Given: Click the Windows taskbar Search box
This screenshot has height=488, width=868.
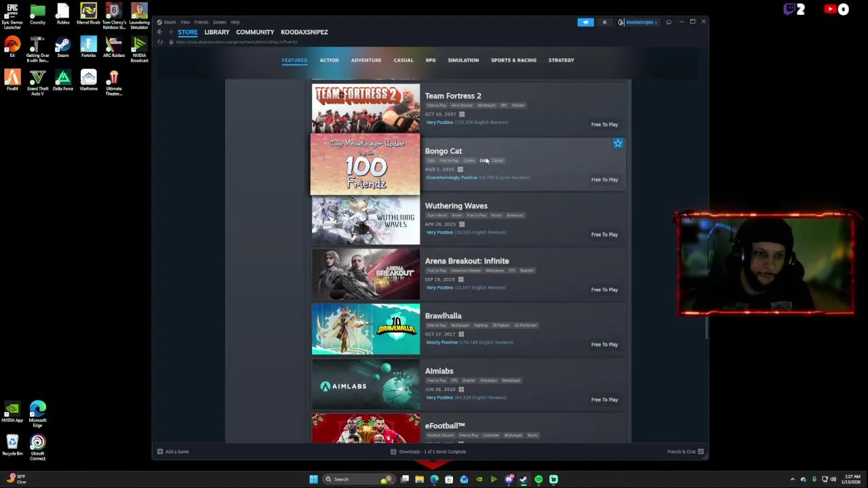Looking at the screenshot, I should pos(357,479).
